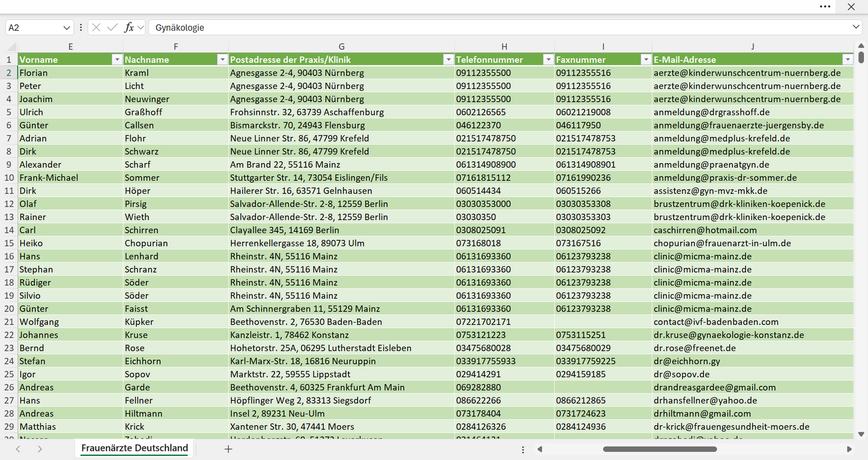Open the Nachname column filter dropdown
The height and width of the screenshot is (460, 868).
222,59
